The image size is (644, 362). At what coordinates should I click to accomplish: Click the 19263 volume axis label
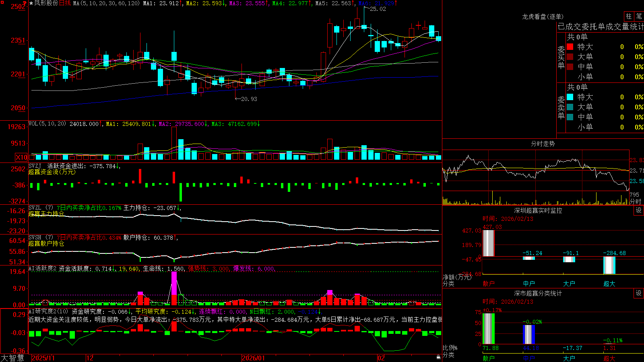[17, 127]
